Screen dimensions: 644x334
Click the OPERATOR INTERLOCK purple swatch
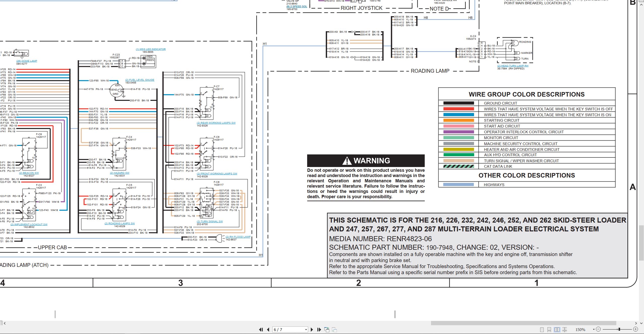point(458,132)
